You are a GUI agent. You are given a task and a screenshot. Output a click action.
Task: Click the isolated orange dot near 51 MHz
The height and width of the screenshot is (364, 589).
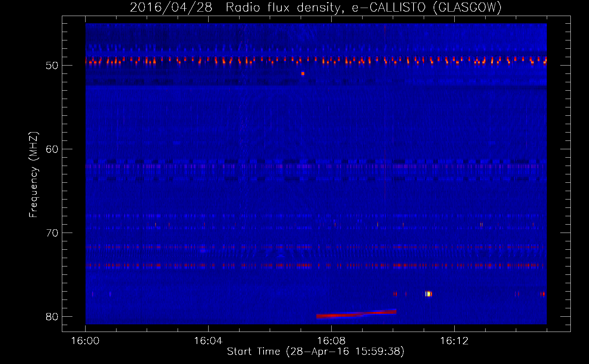tap(303, 74)
